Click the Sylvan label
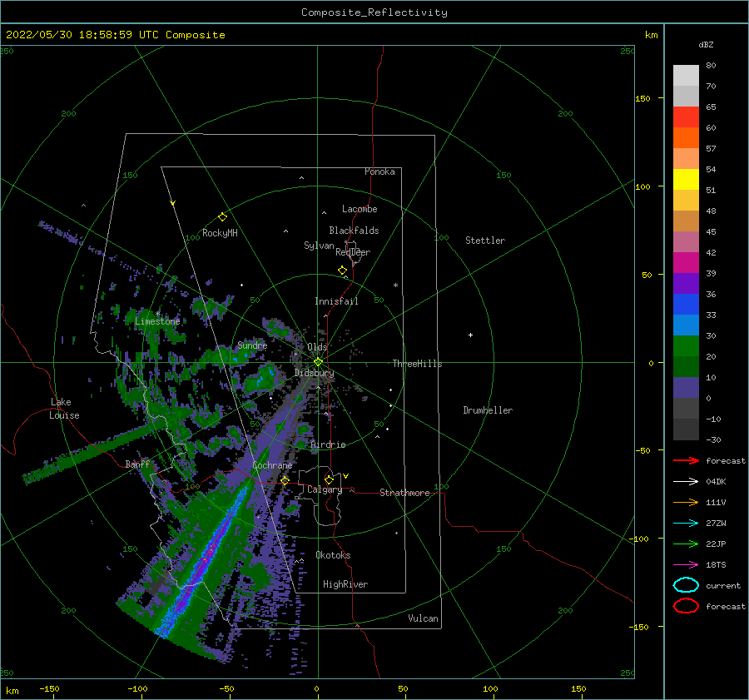The height and width of the screenshot is (700, 749). 319,246
